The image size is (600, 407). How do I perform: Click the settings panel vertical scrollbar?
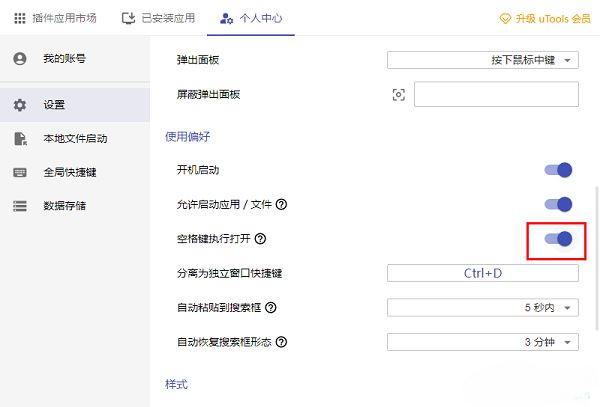(597, 258)
